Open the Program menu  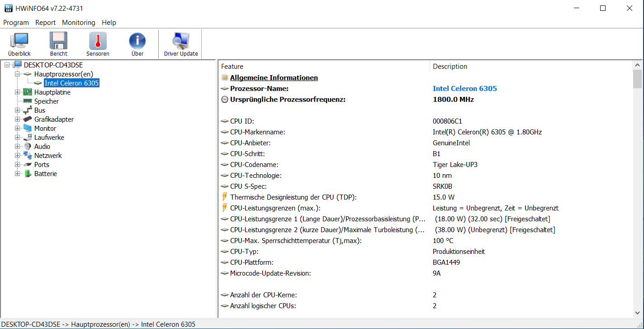(16, 23)
